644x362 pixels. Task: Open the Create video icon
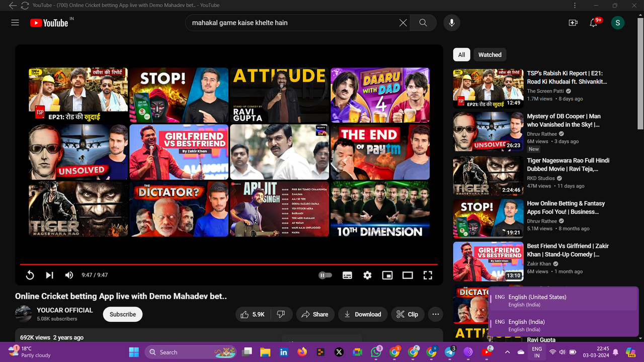(x=573, y=23)
